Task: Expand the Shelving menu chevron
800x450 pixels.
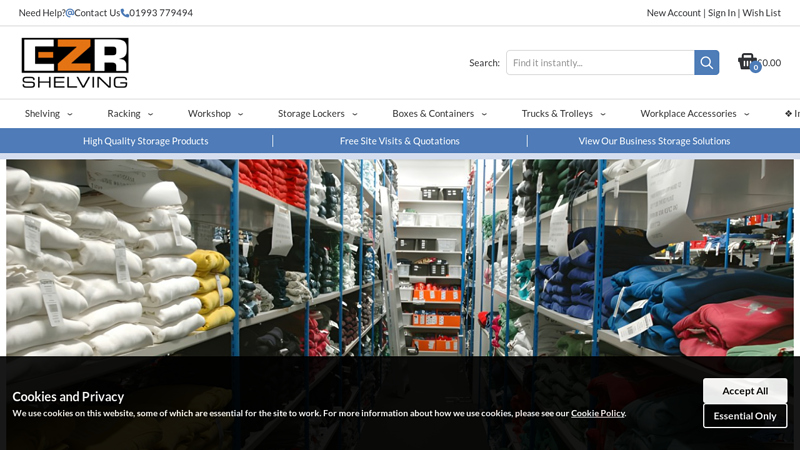Action: 70,114
